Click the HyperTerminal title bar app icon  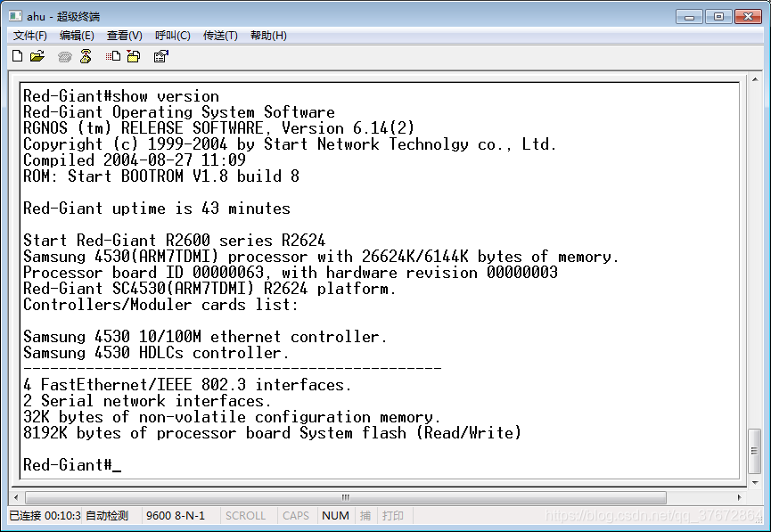15,16
